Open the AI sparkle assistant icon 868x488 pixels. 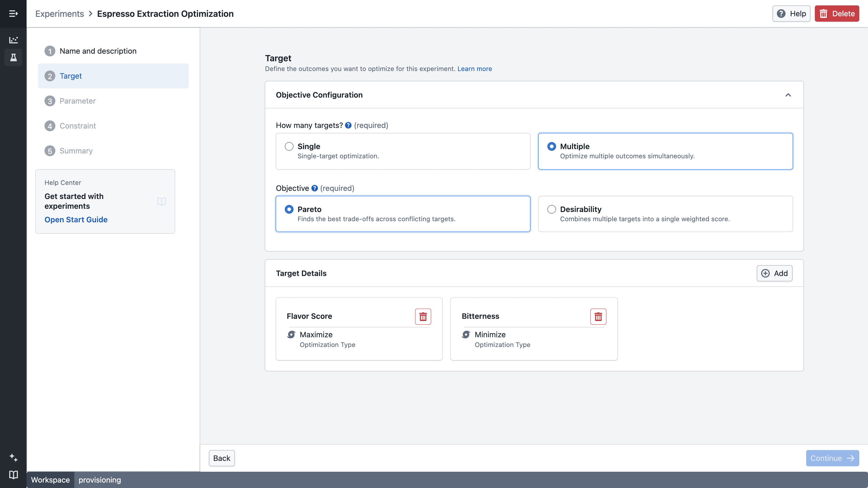[13, 457]
